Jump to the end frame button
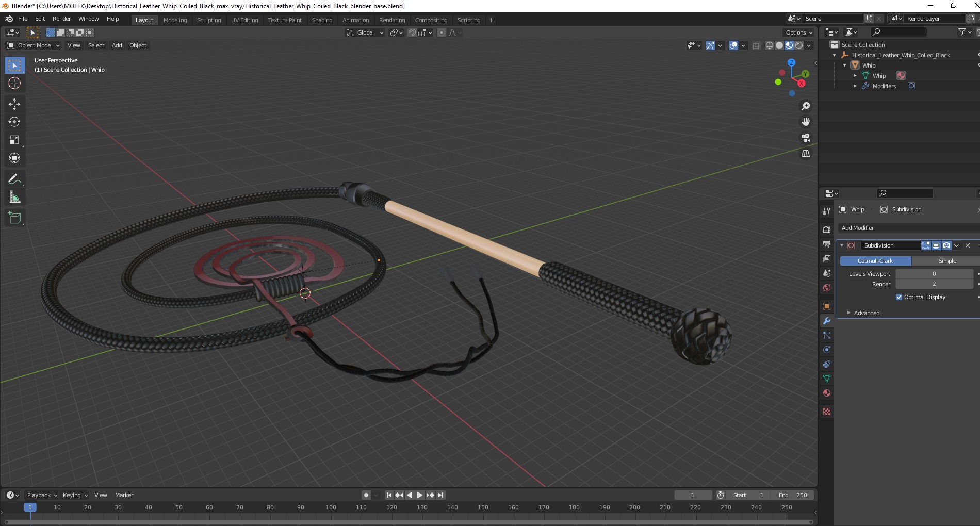The width and height of the screenshot is (980, 526). [x=440, y=495]
